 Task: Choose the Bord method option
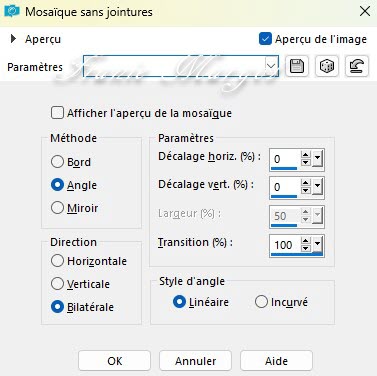(57, 162)
